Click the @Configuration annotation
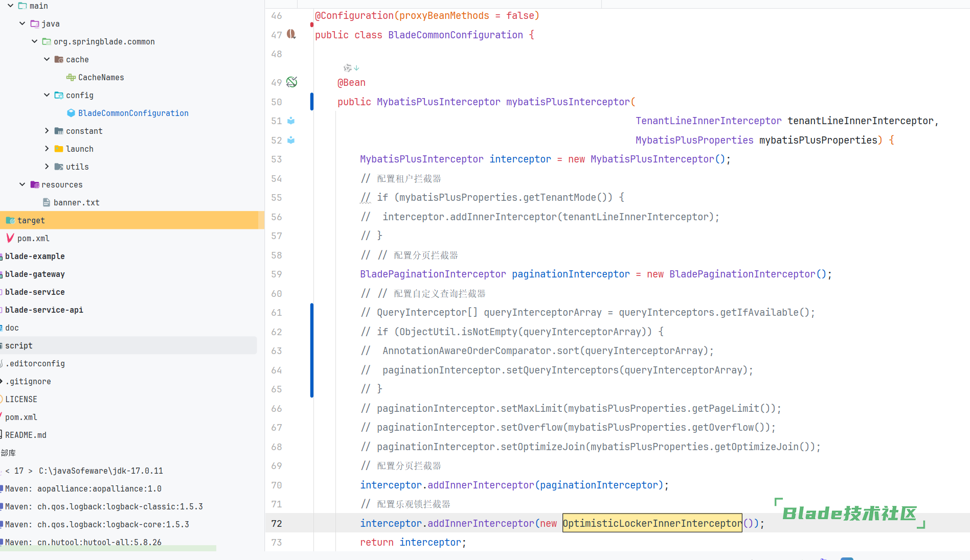Screen dimensions: 970x560 click(354, 15)
